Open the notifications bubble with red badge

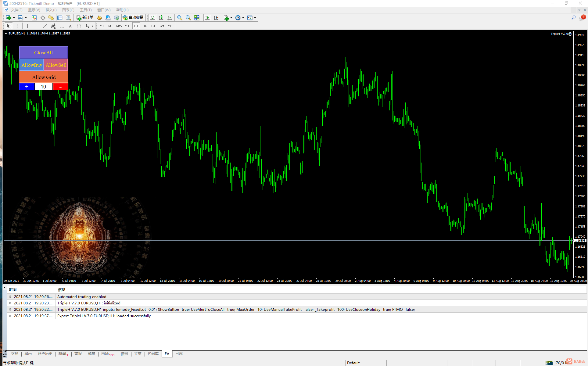[x=583, y=18]
